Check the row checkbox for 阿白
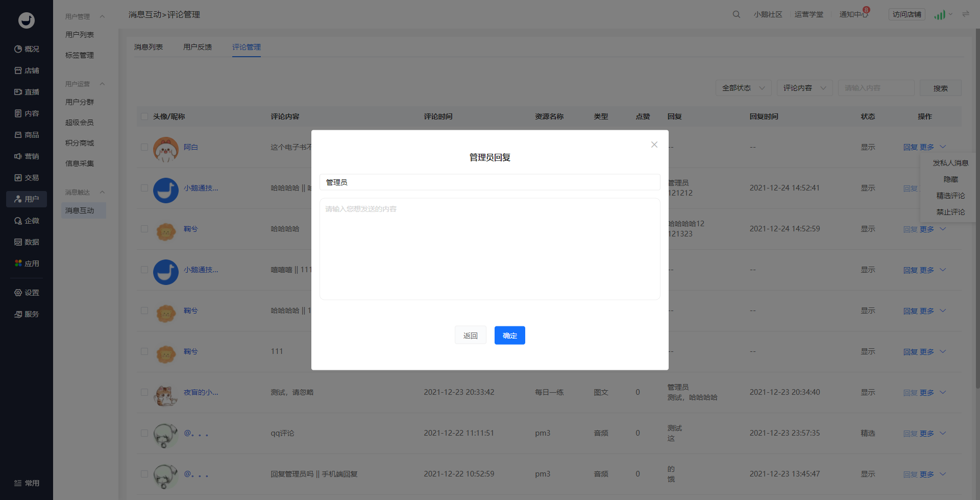The width and height of the screenshot is (980, 500). (144, 147)
